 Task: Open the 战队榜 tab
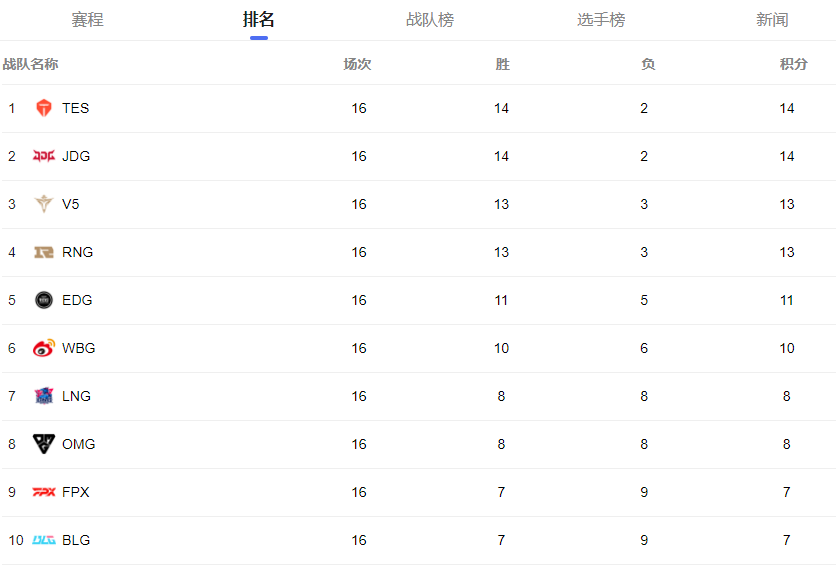coord(430,20)
